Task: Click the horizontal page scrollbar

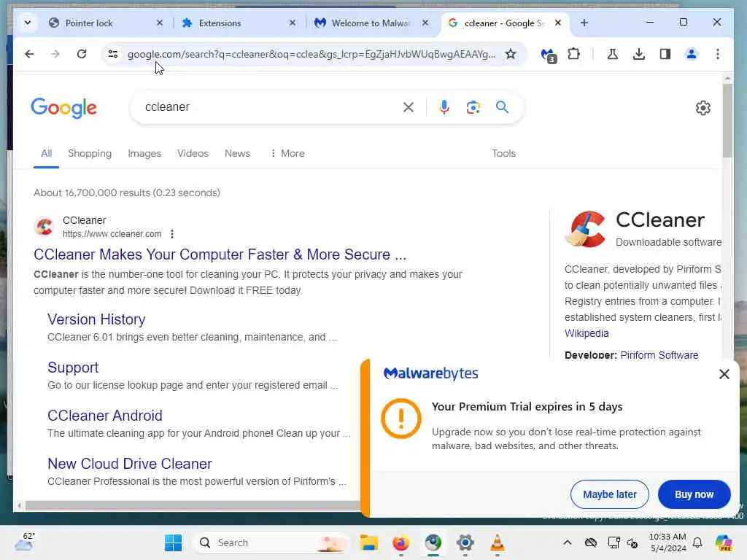Action: pyautogui.click(x=193, y=505)
